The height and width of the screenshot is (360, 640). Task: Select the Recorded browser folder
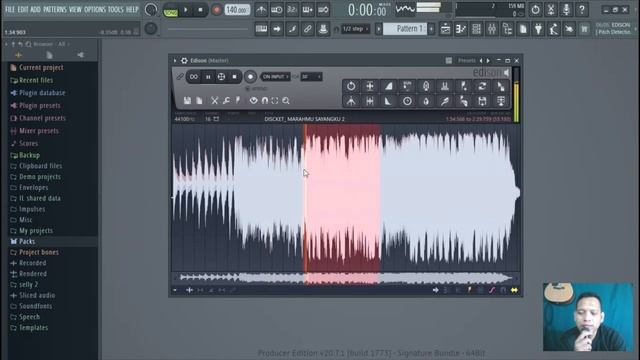pos(33,263)
